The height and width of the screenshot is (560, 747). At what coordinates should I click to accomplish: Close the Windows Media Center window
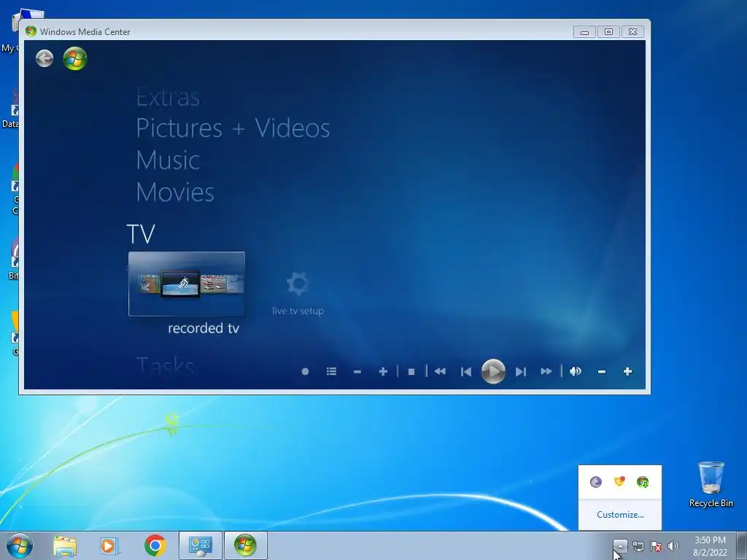pyautogui.click(x=632, y=32)
